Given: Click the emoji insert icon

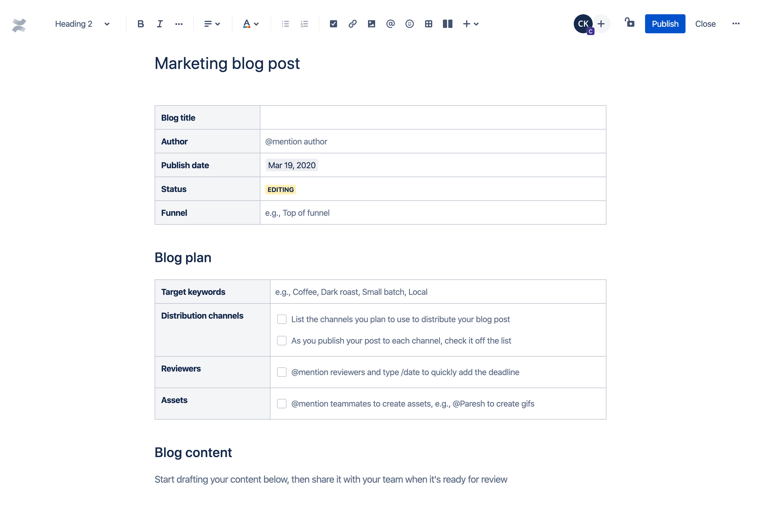Looking at the screenshot, I should click(x=410, y=24).
